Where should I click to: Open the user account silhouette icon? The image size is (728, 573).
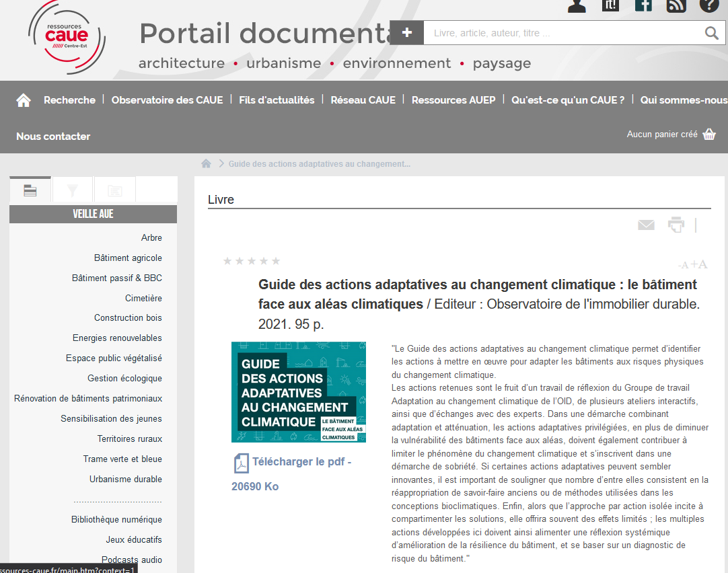coord(577,5)
